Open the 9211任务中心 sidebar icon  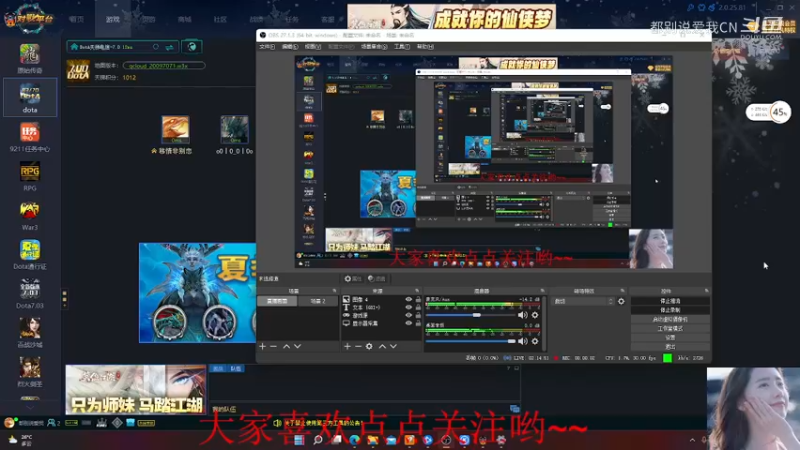click(x=30, y=133)
